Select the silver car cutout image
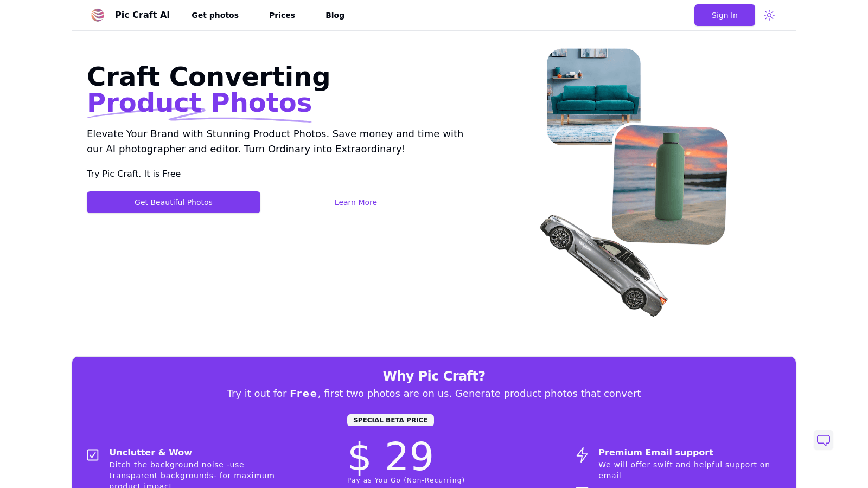The height and width of the screenshot is (488, 868). (x=604, y=266)
